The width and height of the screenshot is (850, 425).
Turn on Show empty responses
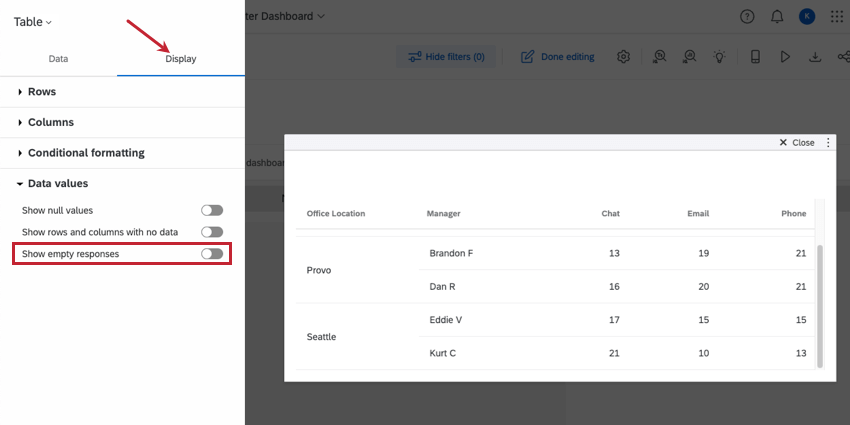(212, 254)
